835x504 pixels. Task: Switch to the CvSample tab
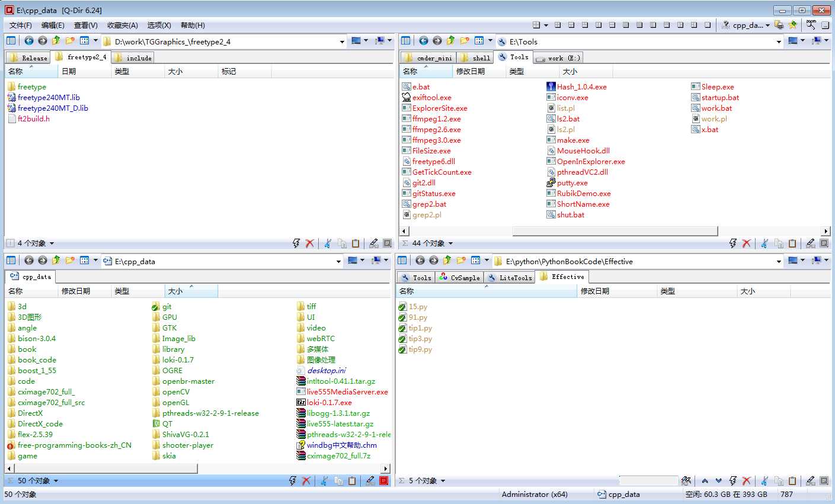tap(459, 278)
